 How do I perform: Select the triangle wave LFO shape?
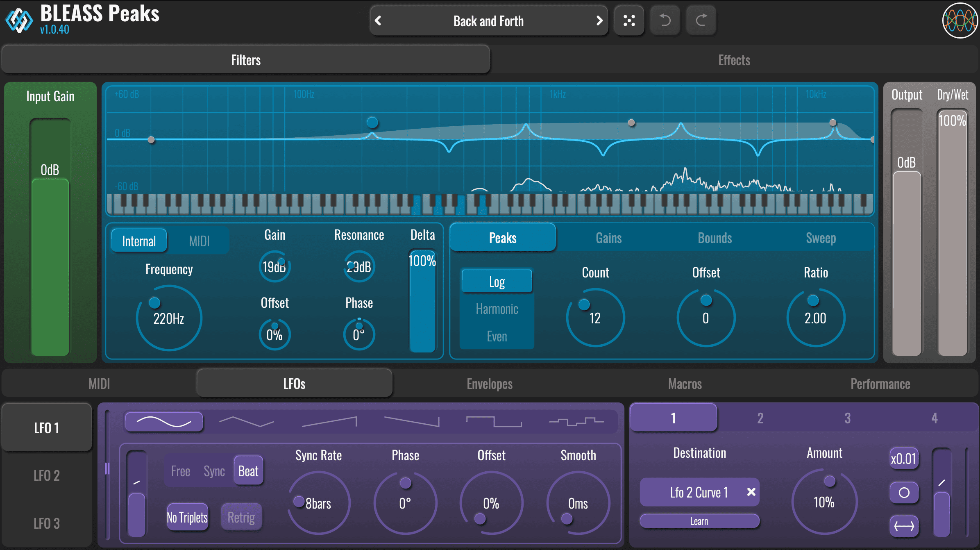(246, 421)
